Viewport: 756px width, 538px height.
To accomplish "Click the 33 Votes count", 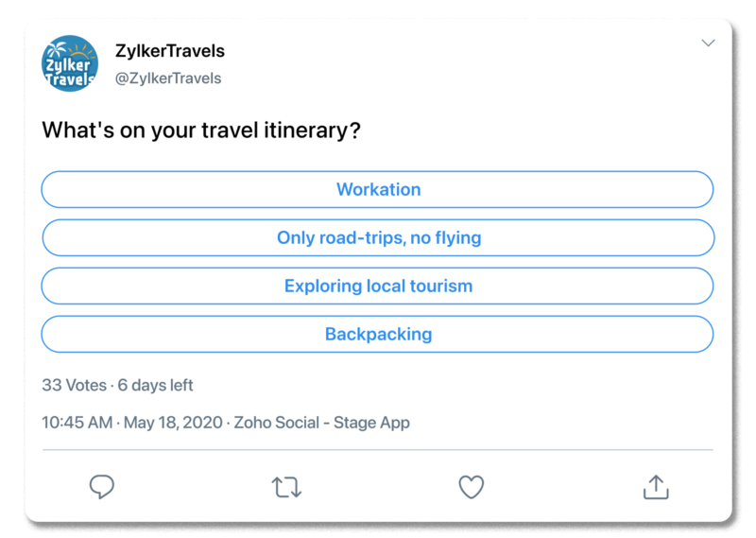I will click(74, 385).
